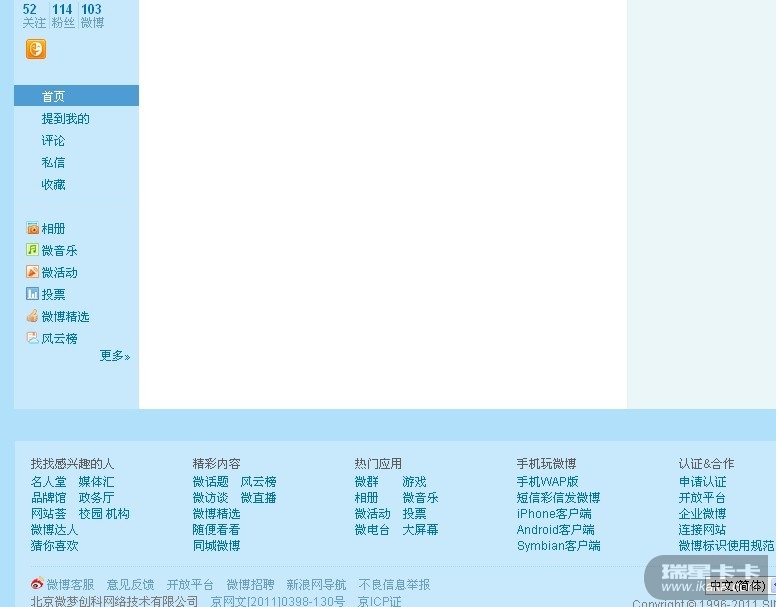Open 微音乐 text link in sidebar

[x=59, y=250]
